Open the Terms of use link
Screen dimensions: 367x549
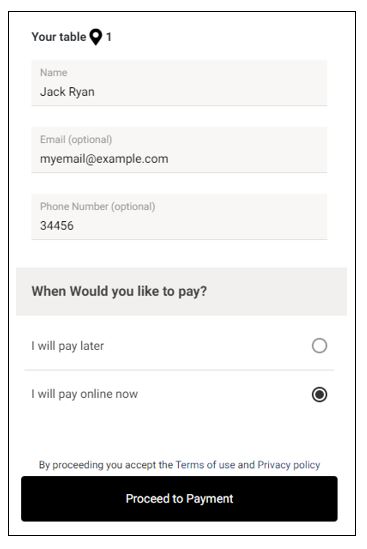[x=205, y=465]
